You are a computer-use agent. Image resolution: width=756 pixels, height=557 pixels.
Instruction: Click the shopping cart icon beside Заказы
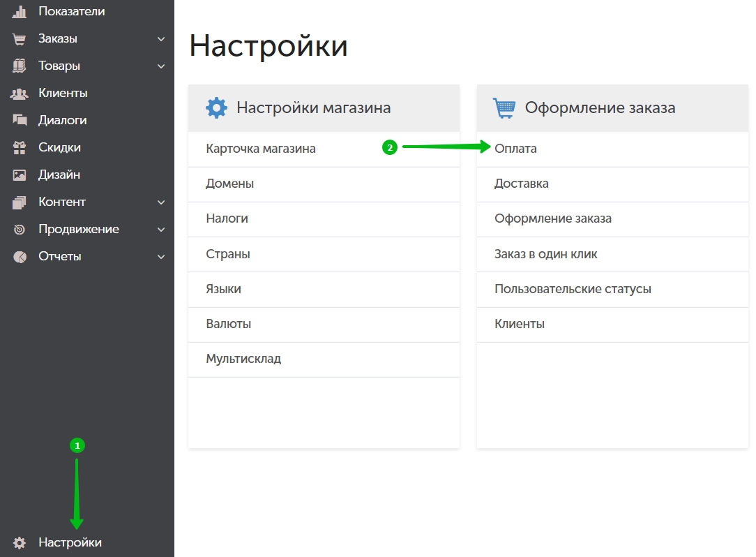click(20, 39)
